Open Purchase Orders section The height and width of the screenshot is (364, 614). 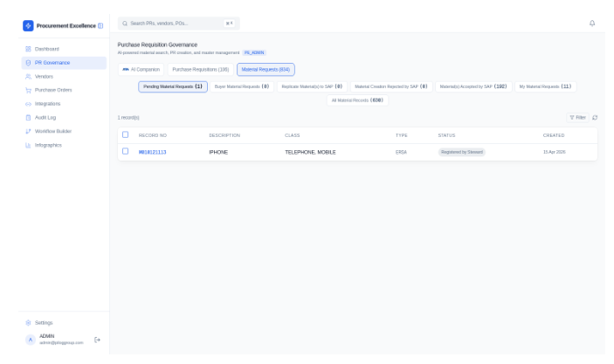(64, 90)
